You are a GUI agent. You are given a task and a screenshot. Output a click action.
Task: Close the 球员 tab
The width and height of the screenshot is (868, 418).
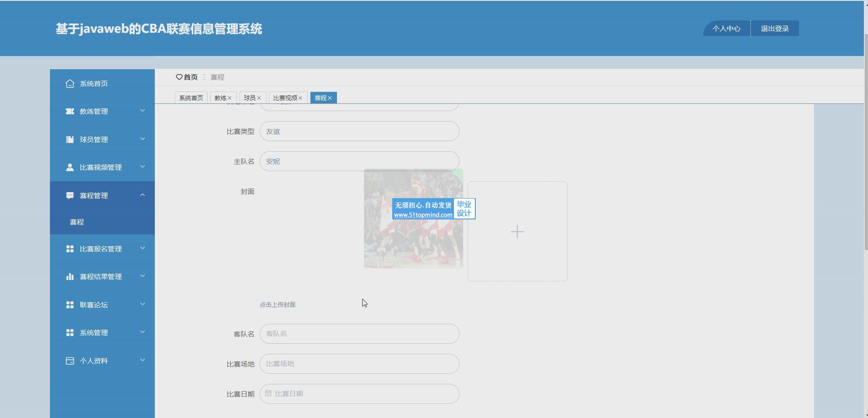(259, 98)
